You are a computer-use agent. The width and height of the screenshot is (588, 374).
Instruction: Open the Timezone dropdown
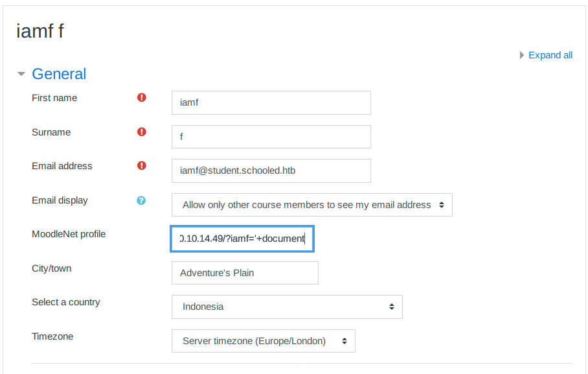(x=263, y=341)
